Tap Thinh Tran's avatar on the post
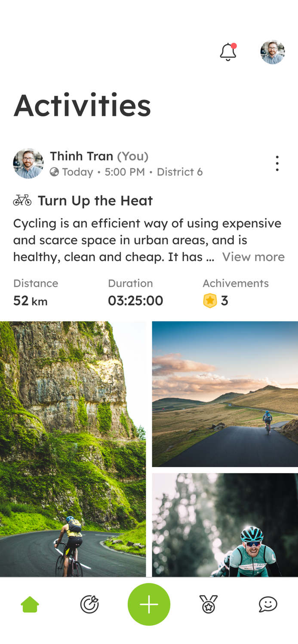Screen dimensions: 298x644 tap(28, 163)
